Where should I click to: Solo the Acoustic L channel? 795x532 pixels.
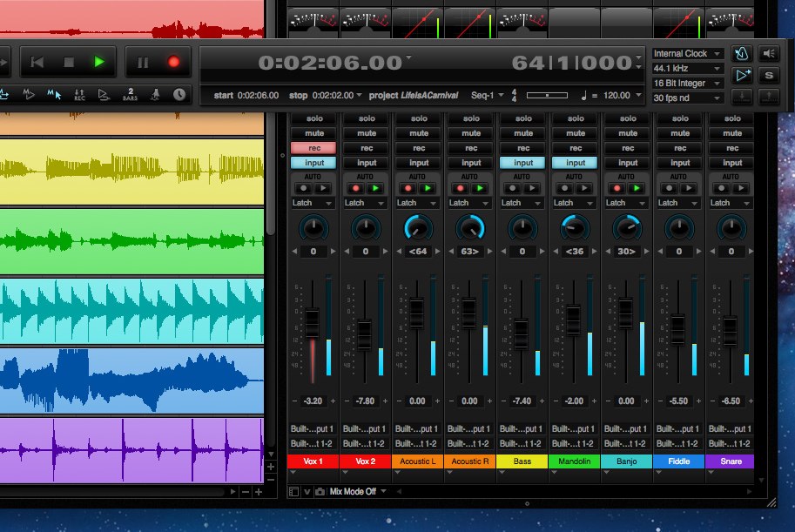click(x=419, y=118)
